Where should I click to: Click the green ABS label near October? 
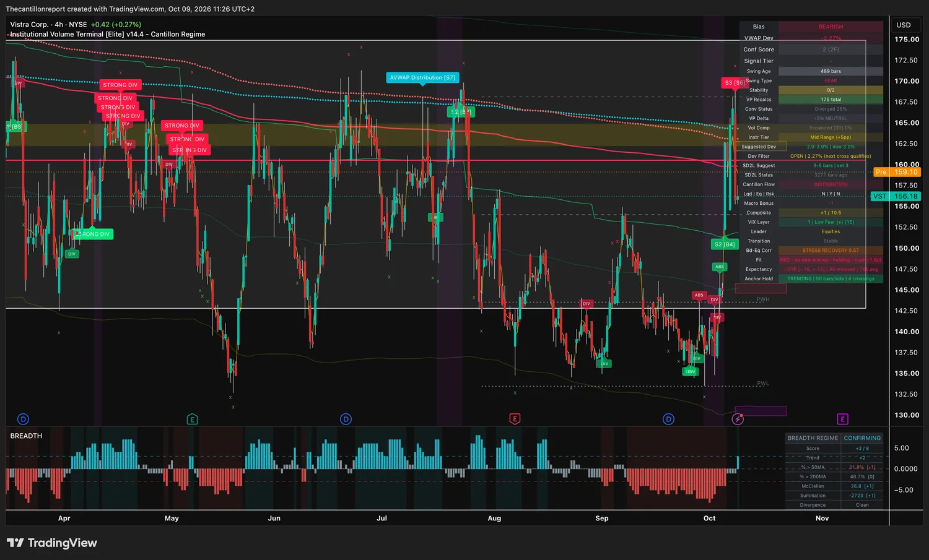719,267
